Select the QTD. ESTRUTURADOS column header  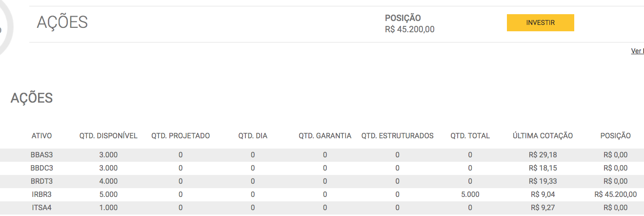coord(398,136)
